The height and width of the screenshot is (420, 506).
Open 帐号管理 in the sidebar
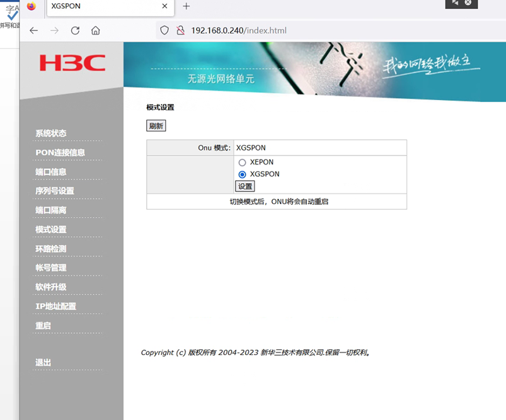[51, 268]
